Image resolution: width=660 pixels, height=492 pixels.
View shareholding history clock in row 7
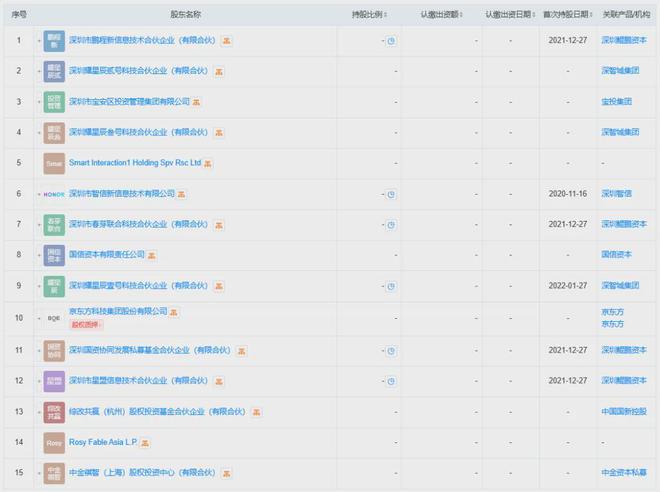tap(391, 225)
